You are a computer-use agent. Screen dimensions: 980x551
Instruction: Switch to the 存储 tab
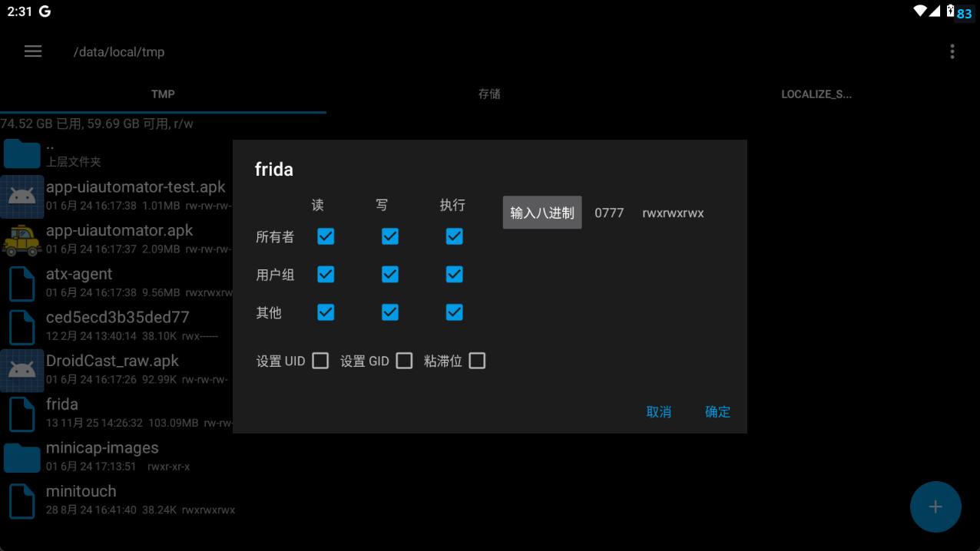click(x=489, y=94)
